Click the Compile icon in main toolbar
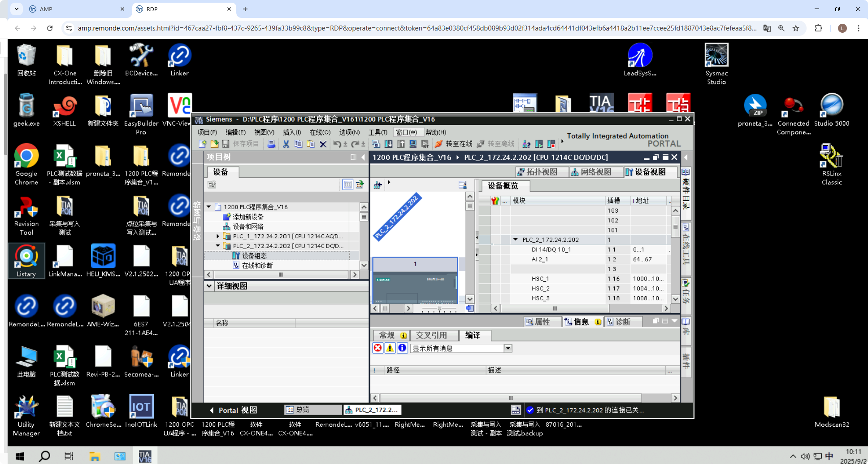 click(x=376, y=144)
